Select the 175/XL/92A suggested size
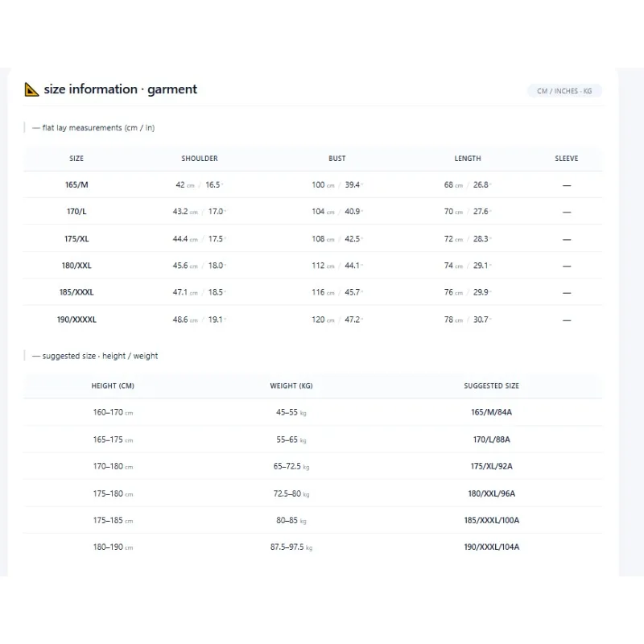This screenshot has width=644, height=644. [x=492, y=466]
